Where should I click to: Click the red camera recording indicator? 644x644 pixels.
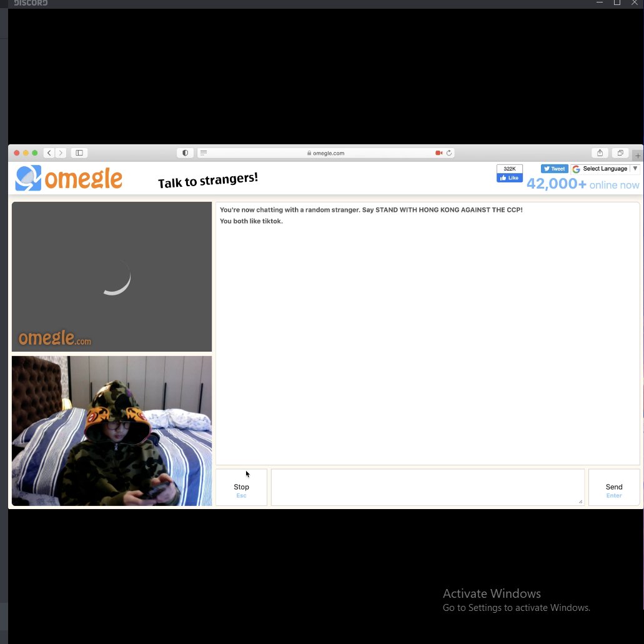[438, 153]
